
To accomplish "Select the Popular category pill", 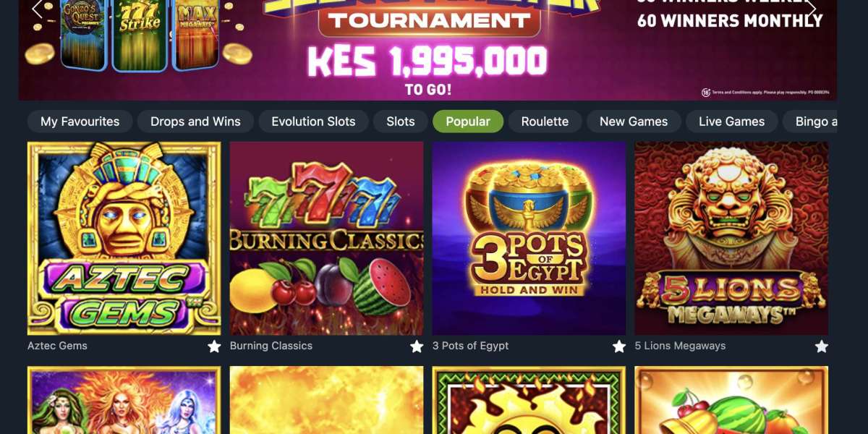I will click(468, 122).
